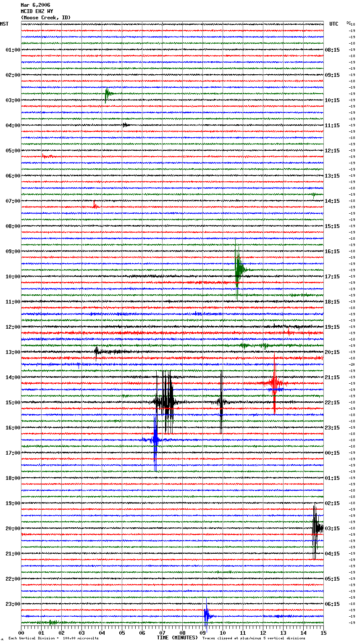Select the 01:00 MST hour label

click(13, 50)
